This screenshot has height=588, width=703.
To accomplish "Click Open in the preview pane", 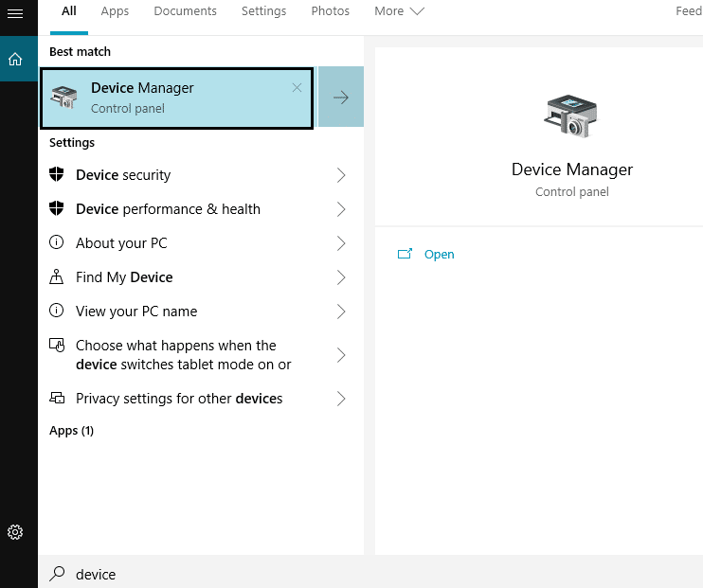I will pyautogui.click(x=439, y=254).
